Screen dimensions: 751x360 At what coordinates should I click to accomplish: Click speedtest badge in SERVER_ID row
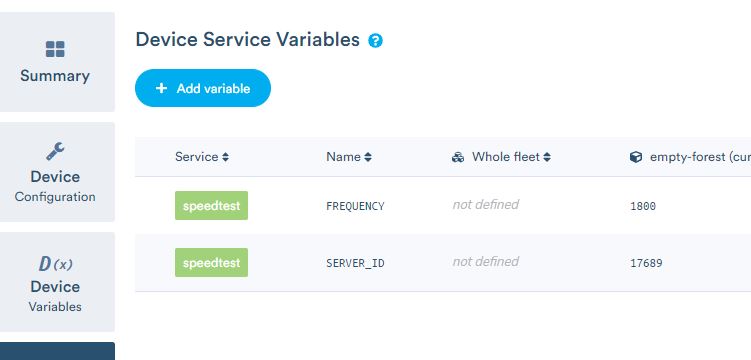point(211,262)
